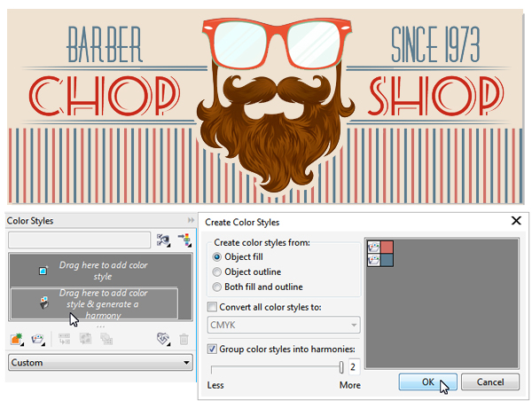Enable Convert all color styles to checkbox

212,307
